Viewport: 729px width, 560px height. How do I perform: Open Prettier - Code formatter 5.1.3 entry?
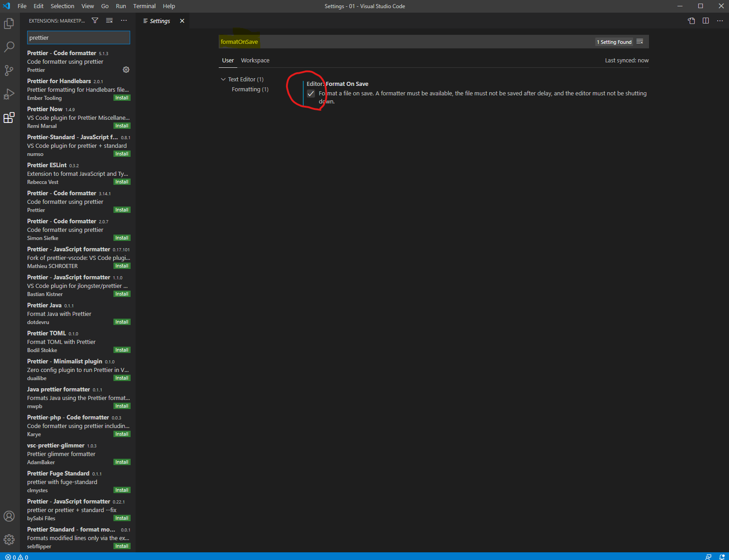[x=78, y=61]
